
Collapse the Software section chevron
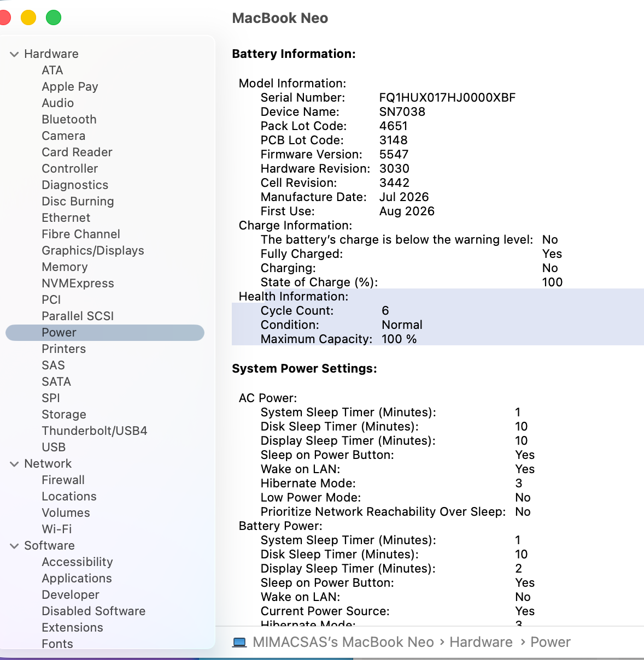(x=14, y=546)
